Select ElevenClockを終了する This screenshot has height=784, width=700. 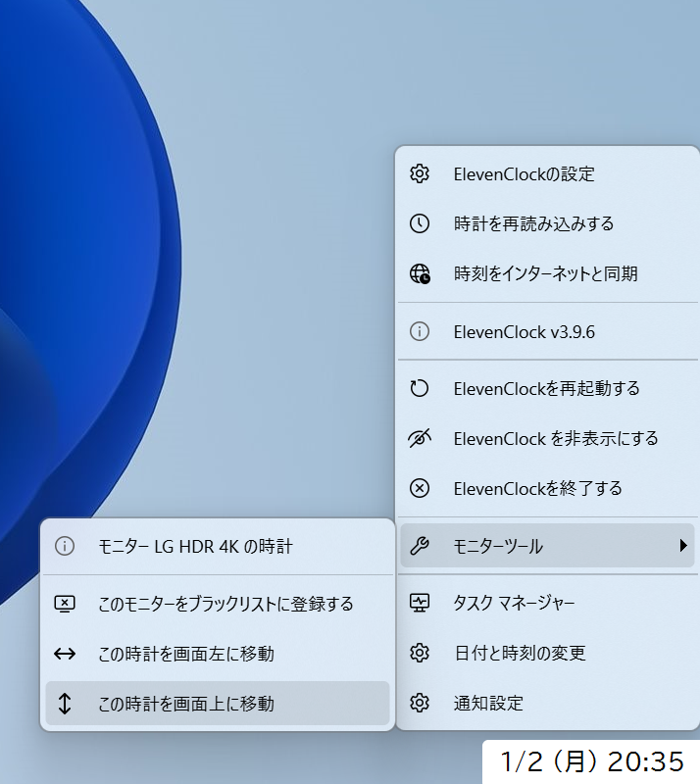(547, 488)
